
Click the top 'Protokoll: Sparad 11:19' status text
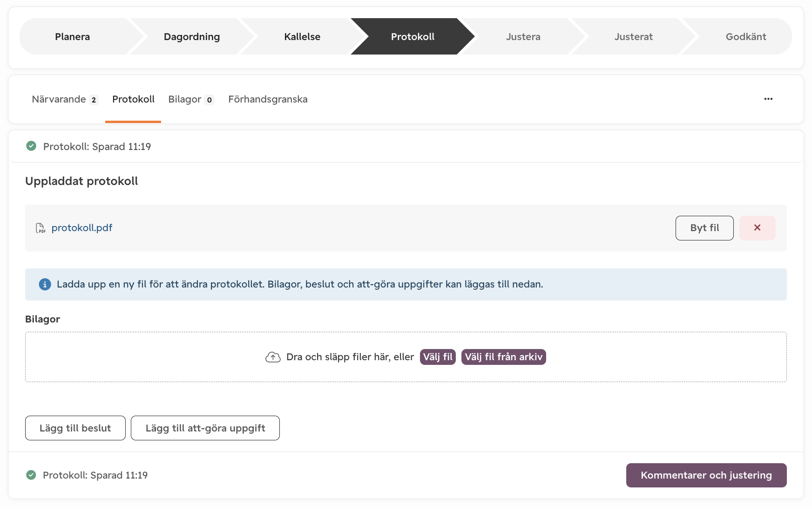click(x=97, y=146)
